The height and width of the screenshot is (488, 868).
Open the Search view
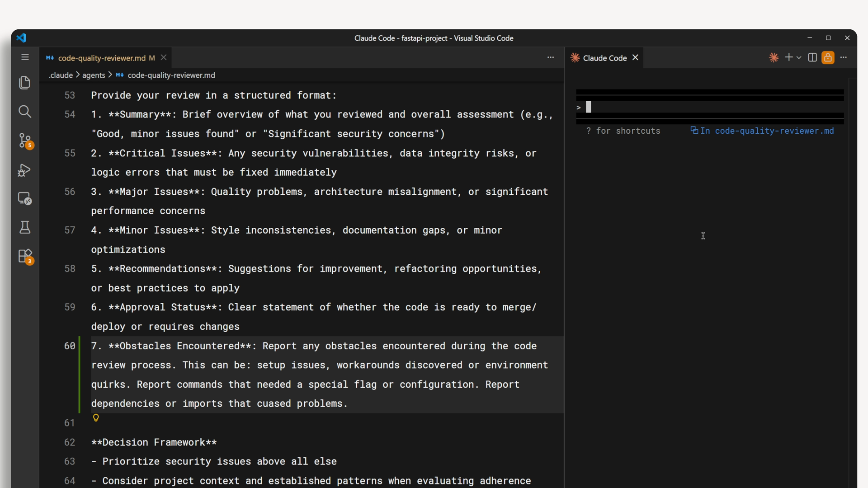[25, 112]
